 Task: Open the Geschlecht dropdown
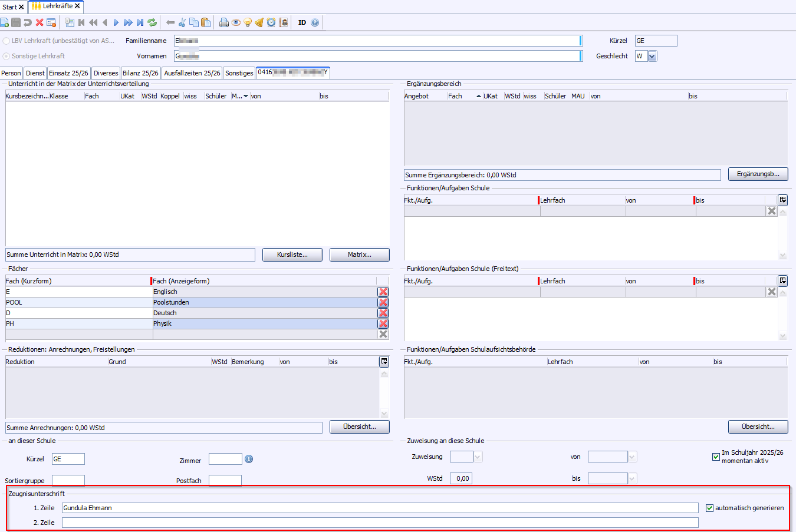tap(652, 56)
